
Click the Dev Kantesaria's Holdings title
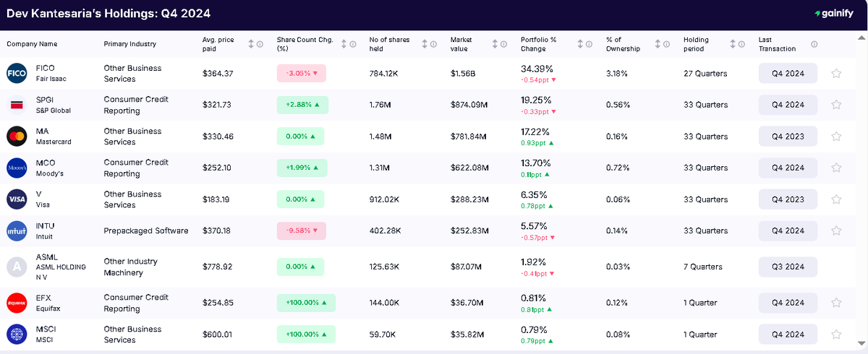[x=109, y=14]
